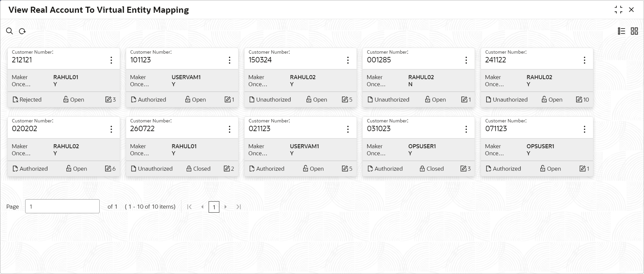Click the next page arrow

click(x=226, y=207)
